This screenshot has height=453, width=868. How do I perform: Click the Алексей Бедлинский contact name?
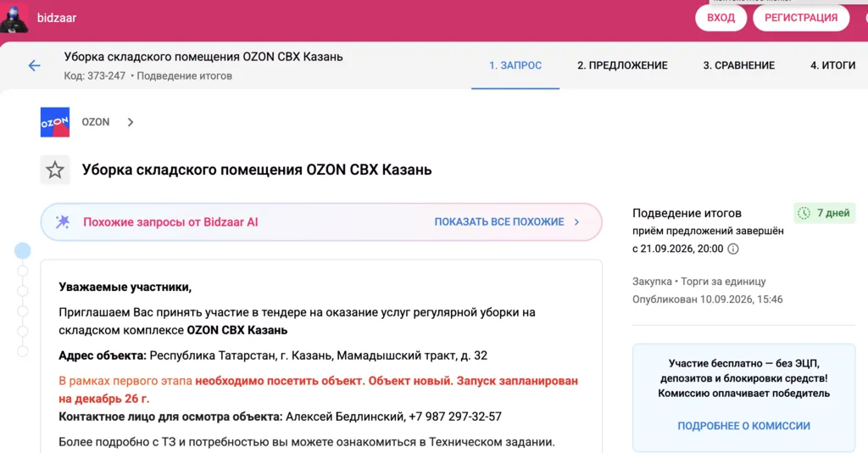(x=345, y=417)
